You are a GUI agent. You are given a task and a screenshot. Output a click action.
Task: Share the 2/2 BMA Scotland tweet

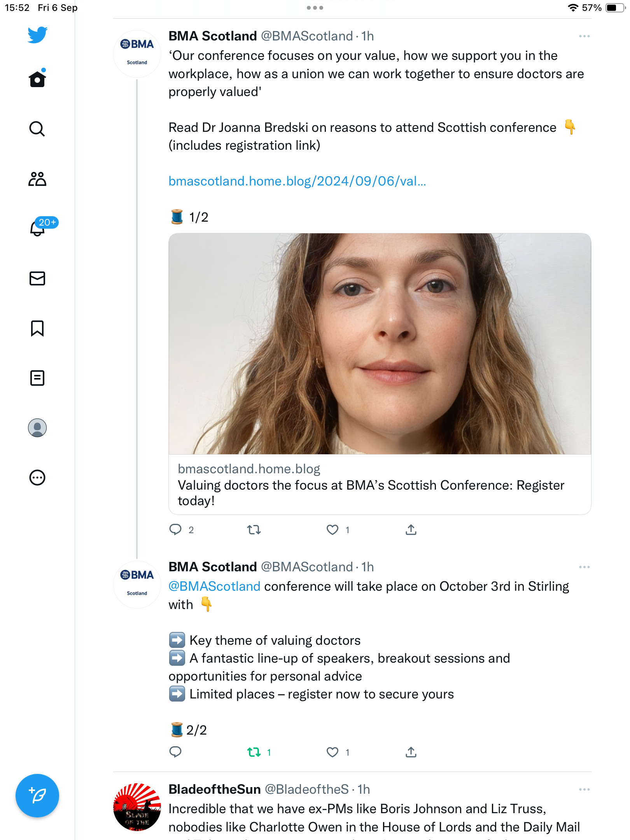tap(411, 752)
